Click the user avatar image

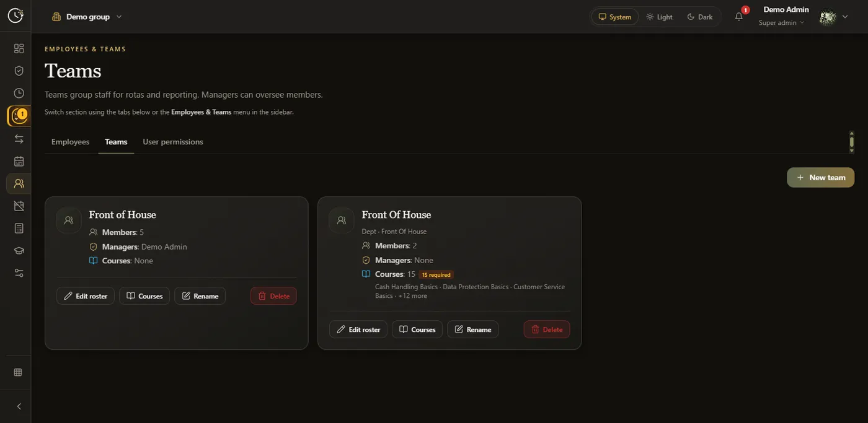828,17
